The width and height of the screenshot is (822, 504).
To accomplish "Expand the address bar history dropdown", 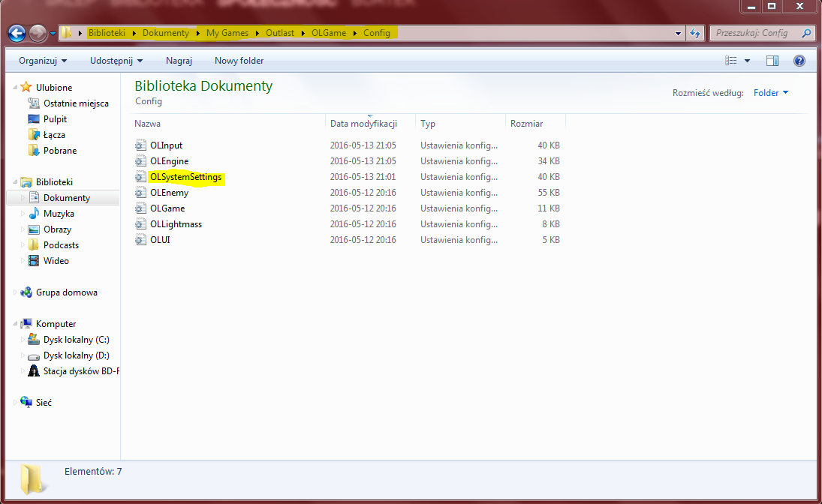I will pyautogui.click(x=678, y=34).
